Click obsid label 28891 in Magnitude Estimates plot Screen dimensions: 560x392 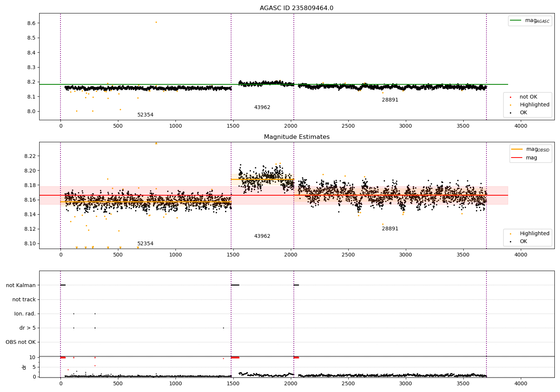coord(390,229)
